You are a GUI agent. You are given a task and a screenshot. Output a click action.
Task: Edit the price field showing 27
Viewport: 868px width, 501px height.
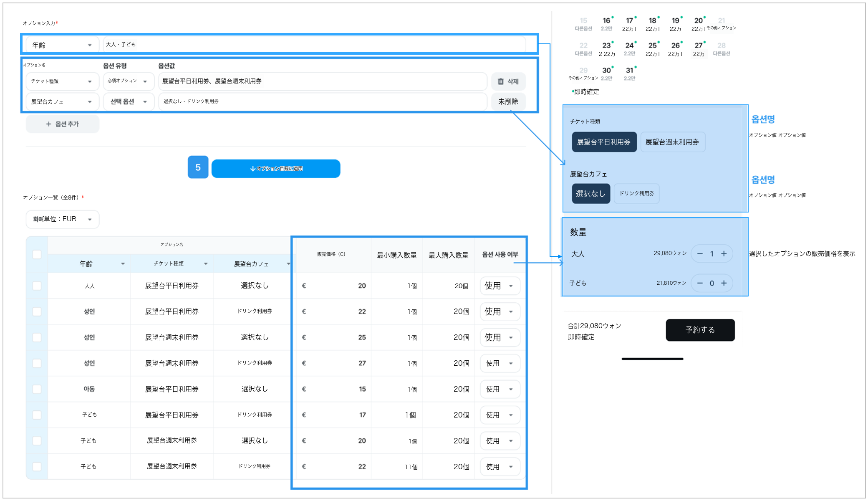(334, 363)
